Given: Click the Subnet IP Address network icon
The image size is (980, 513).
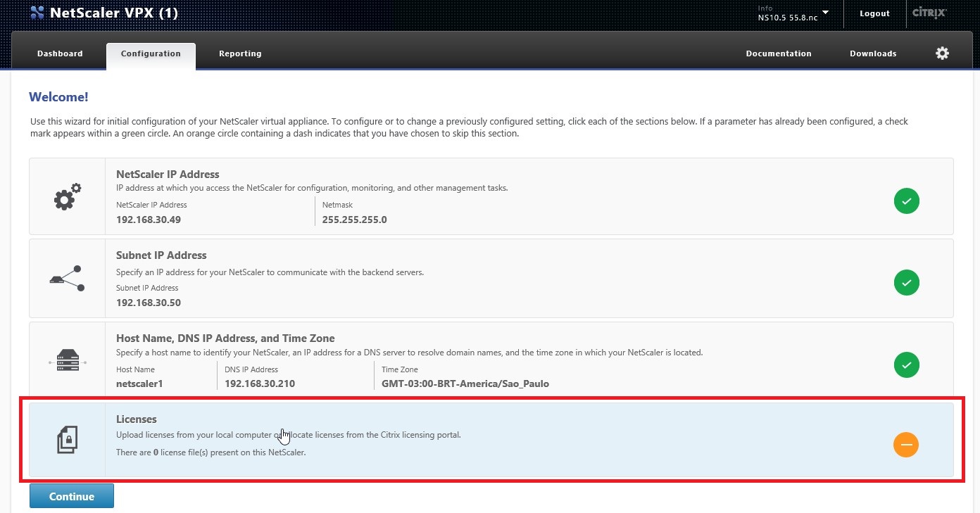Looking at the screenshot, I should pyautogui.click(x=68, y=279).
